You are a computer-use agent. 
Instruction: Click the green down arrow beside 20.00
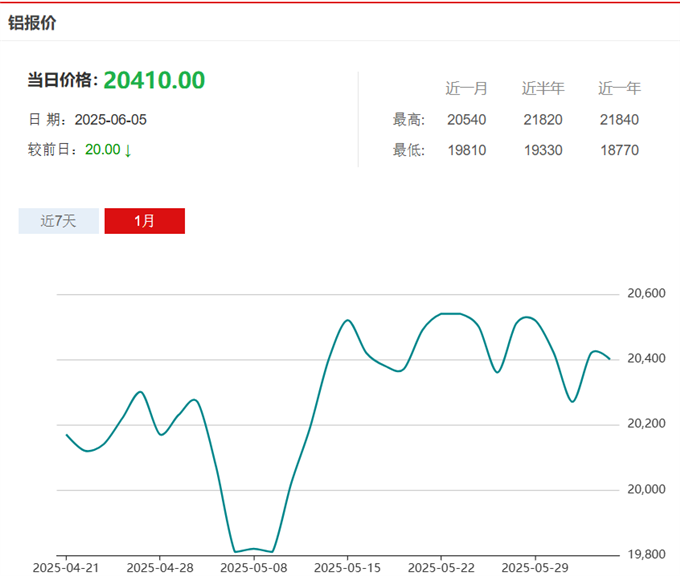tap(128, 151)
